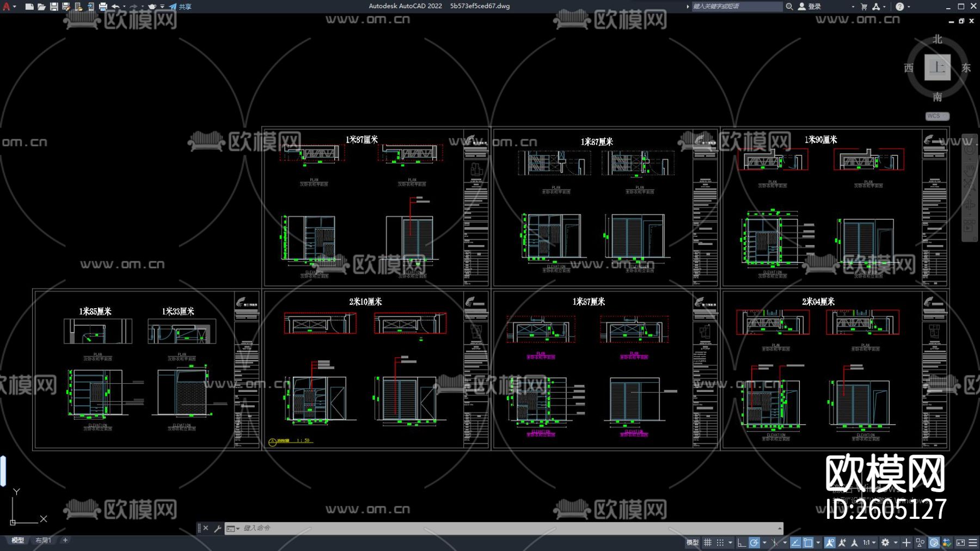The image size is (980, 551).
Task: Click the Open file folder icon
Action: tap(41, 7)
